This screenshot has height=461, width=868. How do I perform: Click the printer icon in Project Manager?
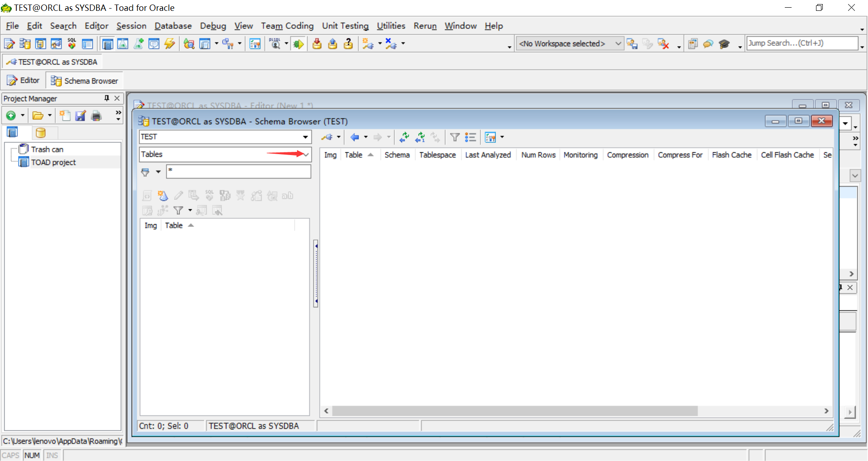click(96, 116)
